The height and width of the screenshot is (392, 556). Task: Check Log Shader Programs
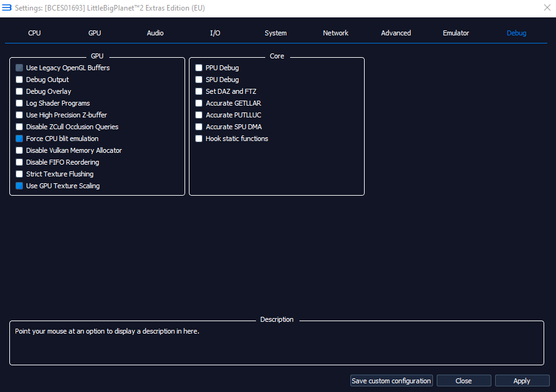click(x=19, y=103)
